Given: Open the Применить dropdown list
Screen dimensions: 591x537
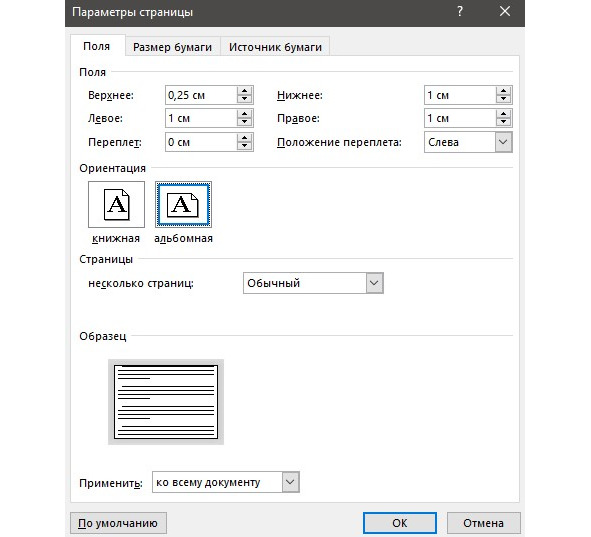Looking at the screenshot, I should pos(290,482).
